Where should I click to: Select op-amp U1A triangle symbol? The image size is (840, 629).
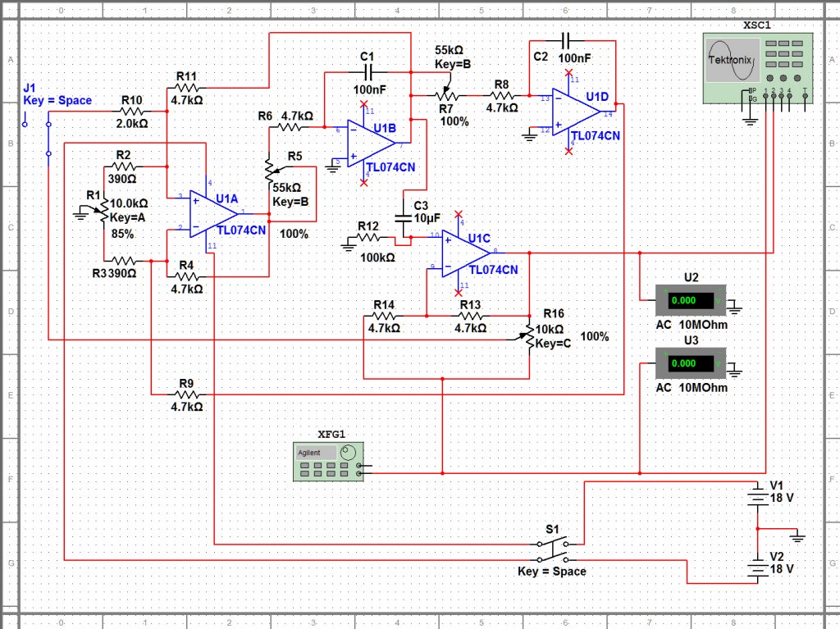(214, 213)
